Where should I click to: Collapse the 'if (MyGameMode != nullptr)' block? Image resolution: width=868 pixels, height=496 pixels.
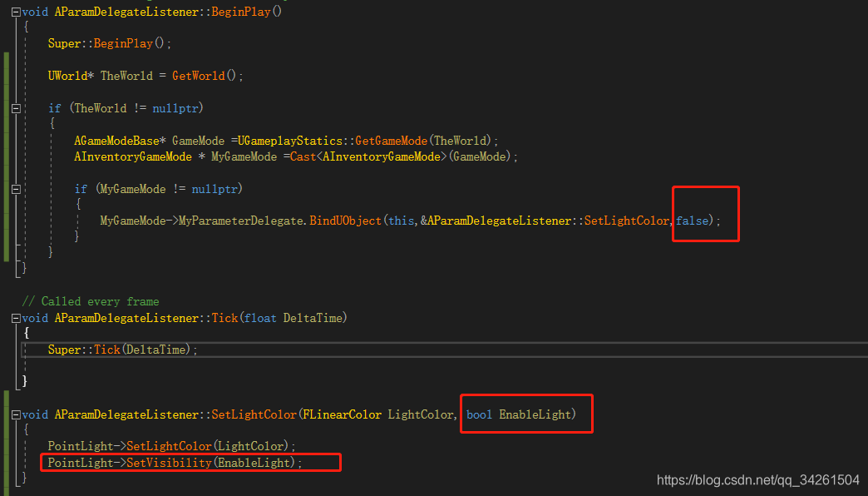tap(16, 189)
